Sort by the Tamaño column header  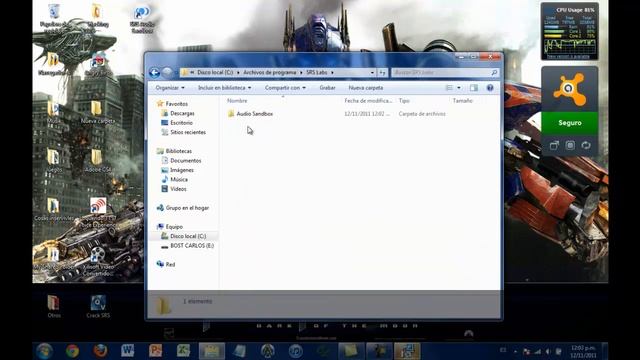(x=462, y=100)
